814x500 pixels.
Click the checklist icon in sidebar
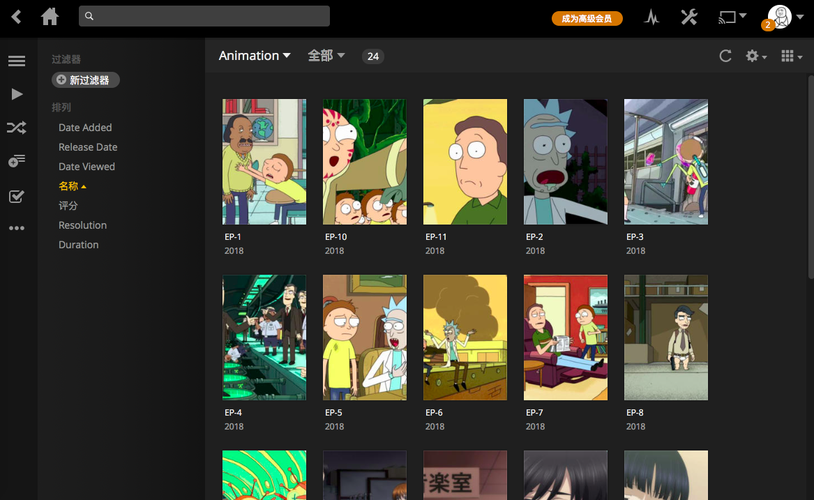click(x=16, y=196)
